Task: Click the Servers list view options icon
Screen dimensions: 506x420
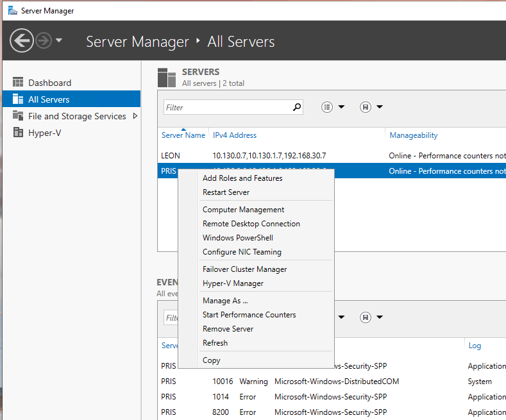Action: [x=327, y=108]
